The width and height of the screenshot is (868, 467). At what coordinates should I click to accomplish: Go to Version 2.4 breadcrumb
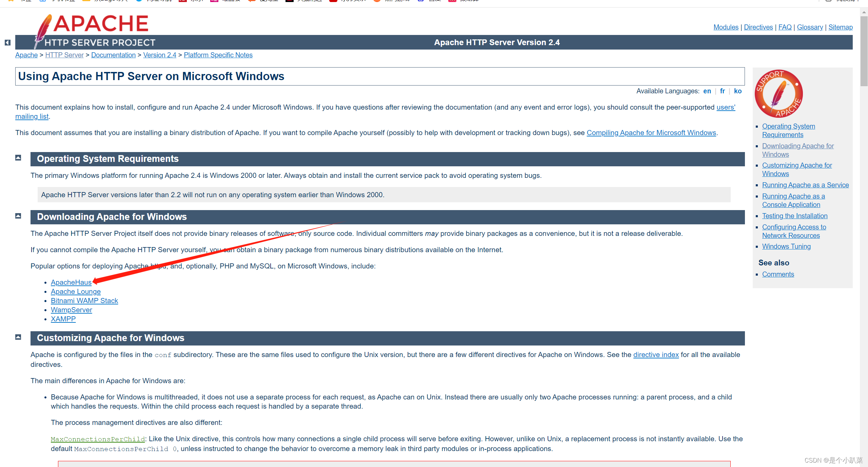pos(159,55)
